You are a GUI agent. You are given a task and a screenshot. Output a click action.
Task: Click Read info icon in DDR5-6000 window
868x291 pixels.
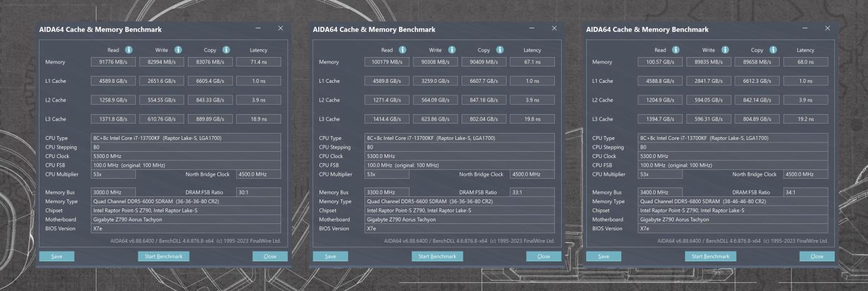tap(128, 50)
